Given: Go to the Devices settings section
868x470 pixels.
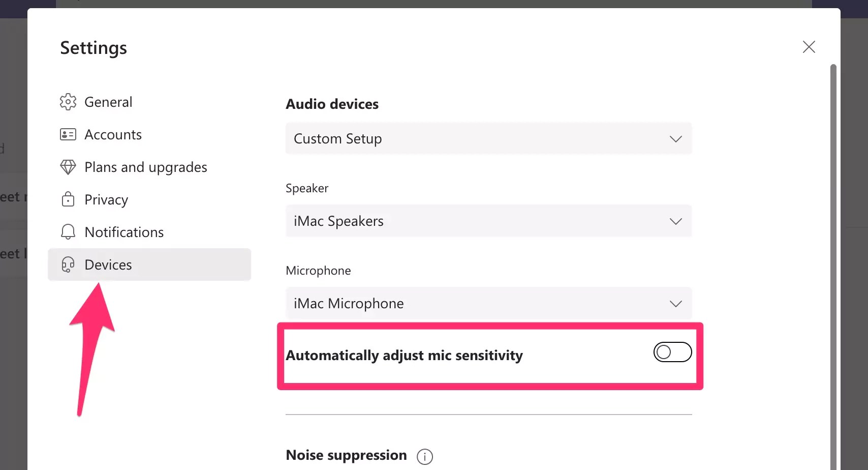Looking at the screenshot, I should coord(108,265).
